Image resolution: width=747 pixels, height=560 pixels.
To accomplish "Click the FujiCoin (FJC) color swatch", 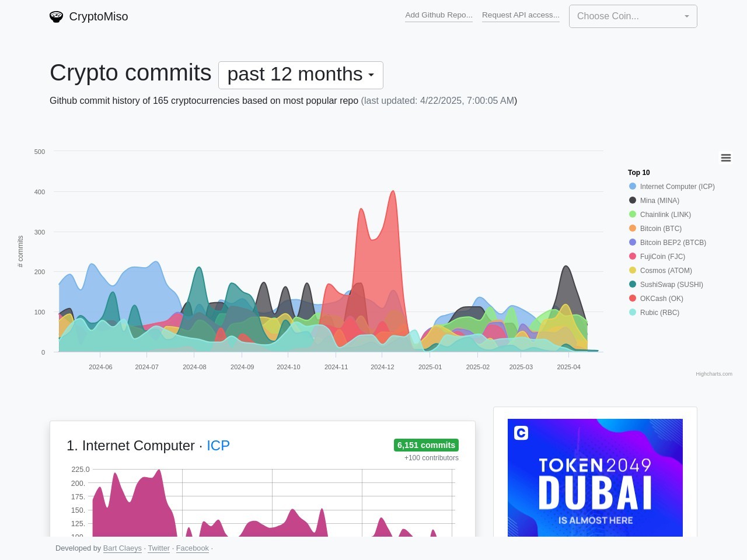I will [x=632, y=256].
